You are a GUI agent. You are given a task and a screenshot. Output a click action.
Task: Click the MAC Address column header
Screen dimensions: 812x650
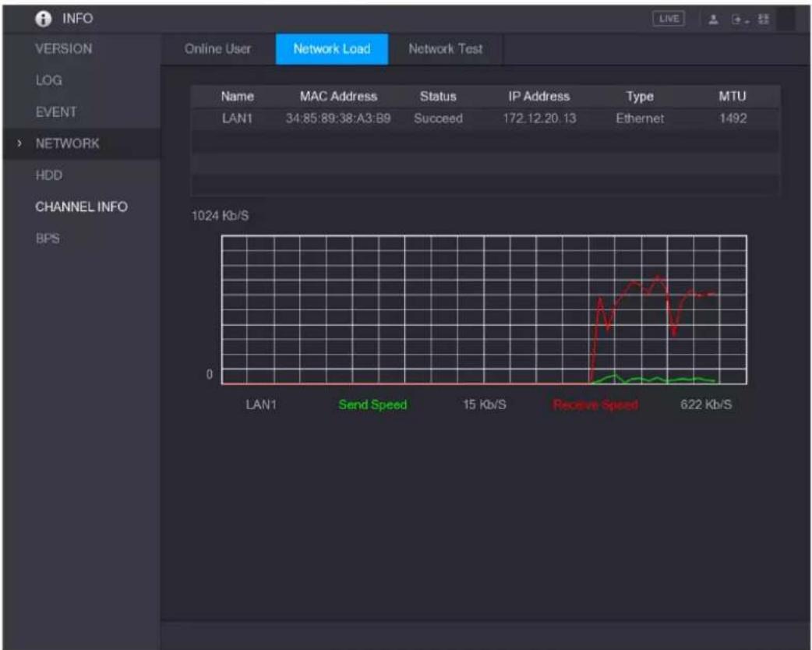point(339,97)
